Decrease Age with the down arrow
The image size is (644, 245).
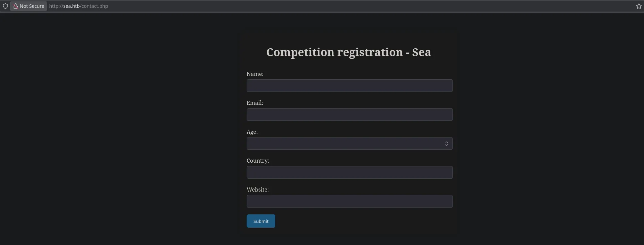coord(447,145)
